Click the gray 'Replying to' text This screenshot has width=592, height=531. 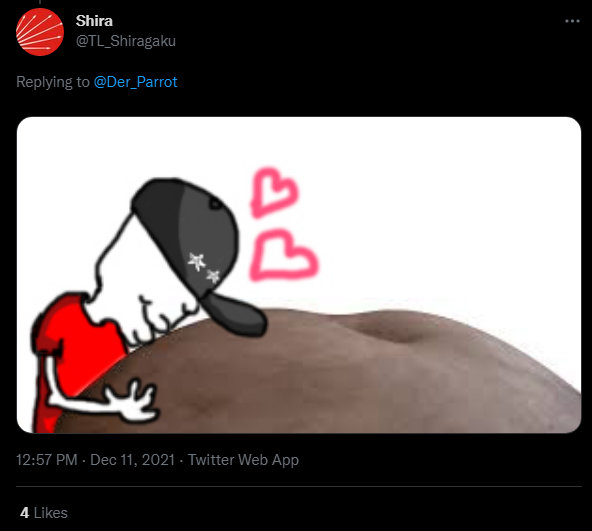(x=53, y=82)
